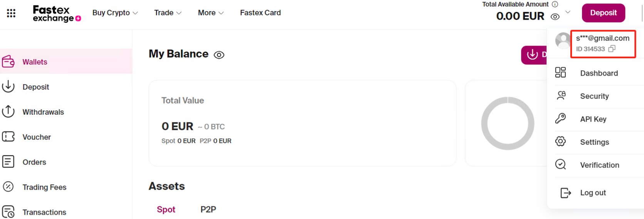Expand the Trade dropdown menu
This screenshot has width=644, height=219.
(168, 13)
